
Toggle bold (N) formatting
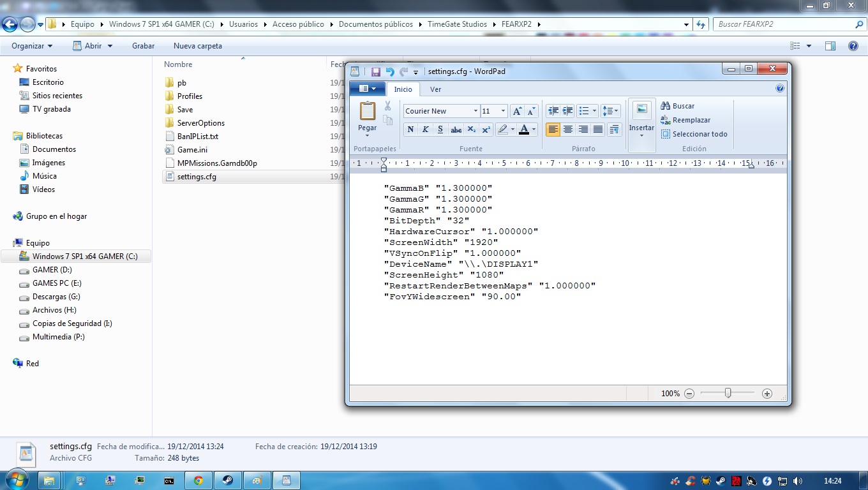[410, 130]
